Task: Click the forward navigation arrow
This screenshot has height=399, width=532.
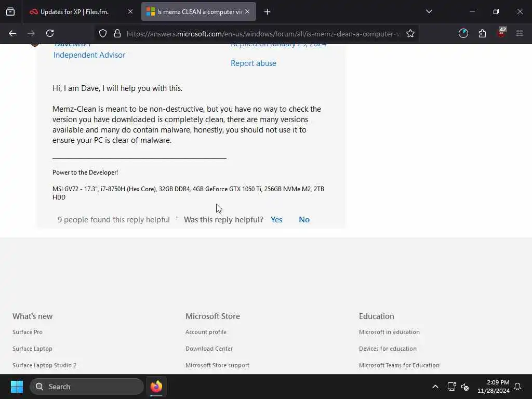Action: [31, 33]
